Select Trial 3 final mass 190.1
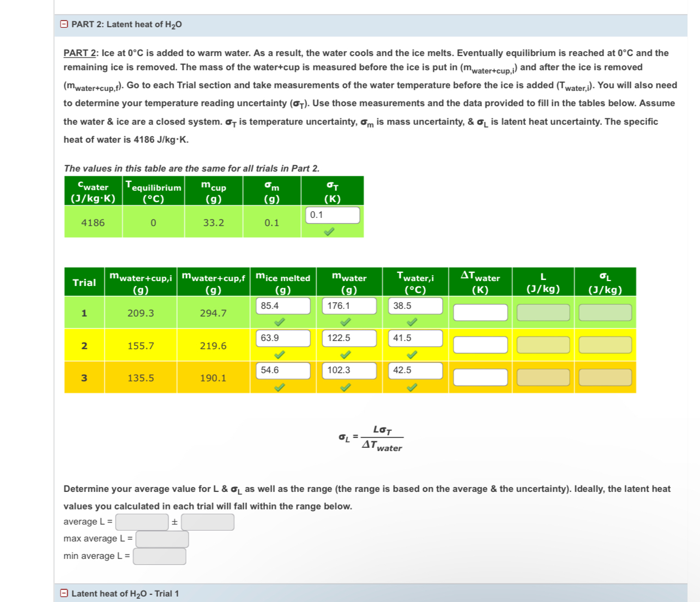 click(213, 378)
